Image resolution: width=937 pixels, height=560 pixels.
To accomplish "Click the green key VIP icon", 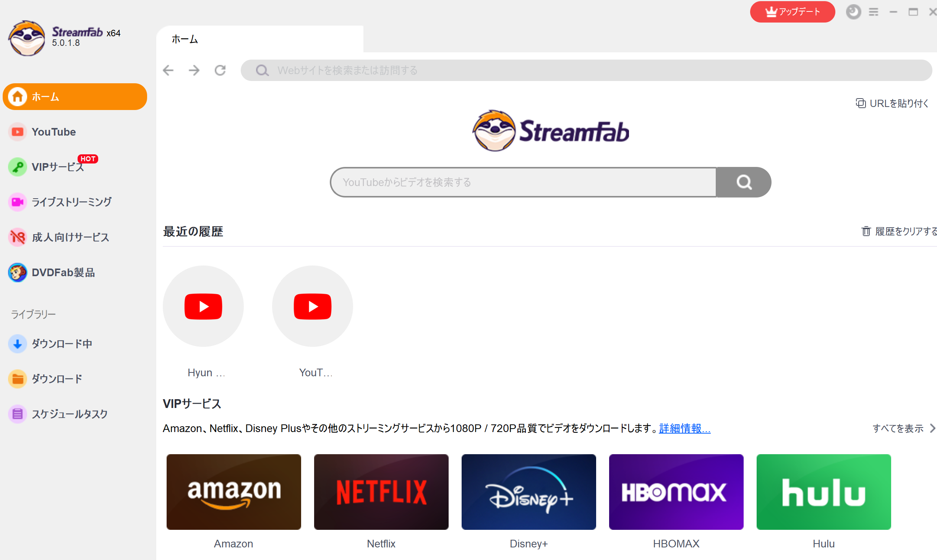I will (x=18, y=167).
